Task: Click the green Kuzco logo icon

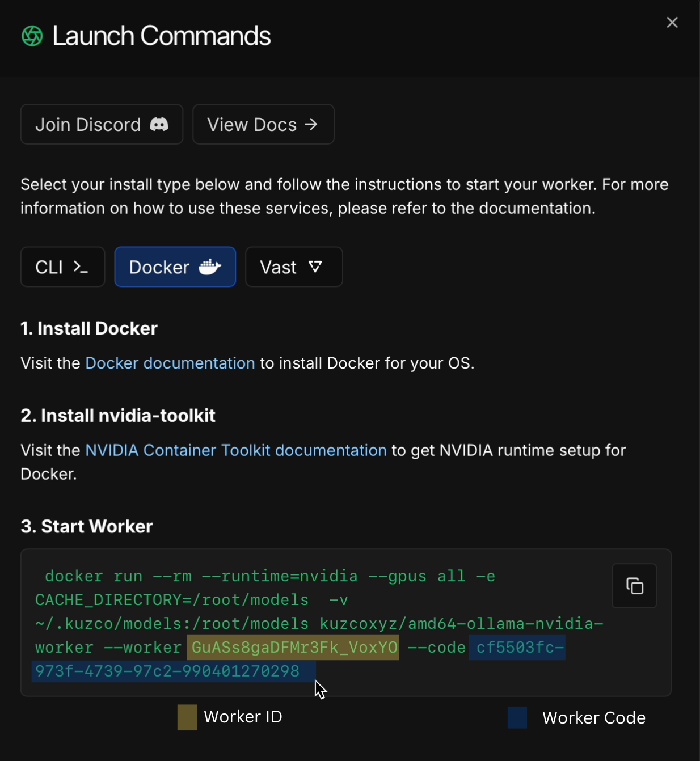Action: [32, 36]
